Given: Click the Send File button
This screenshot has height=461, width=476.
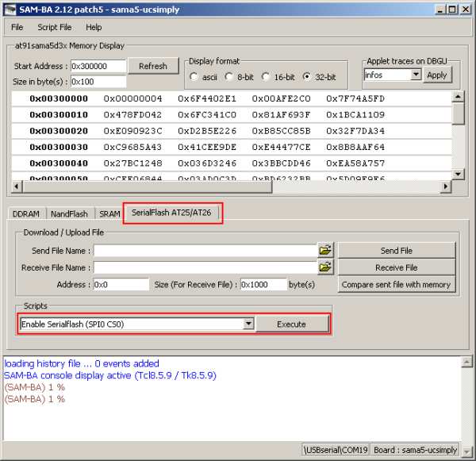Looking at the screenshot, I should coord(397,251).
